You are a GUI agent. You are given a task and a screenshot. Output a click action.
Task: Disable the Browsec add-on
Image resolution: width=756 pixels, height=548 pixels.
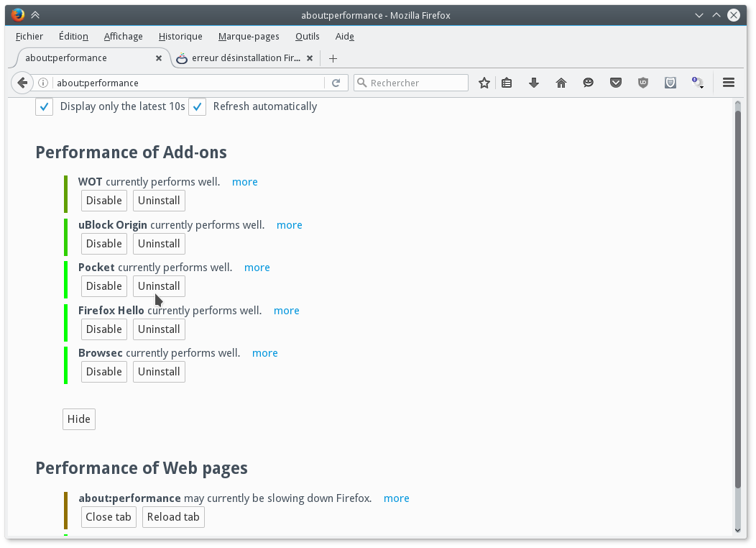[103, 372]
